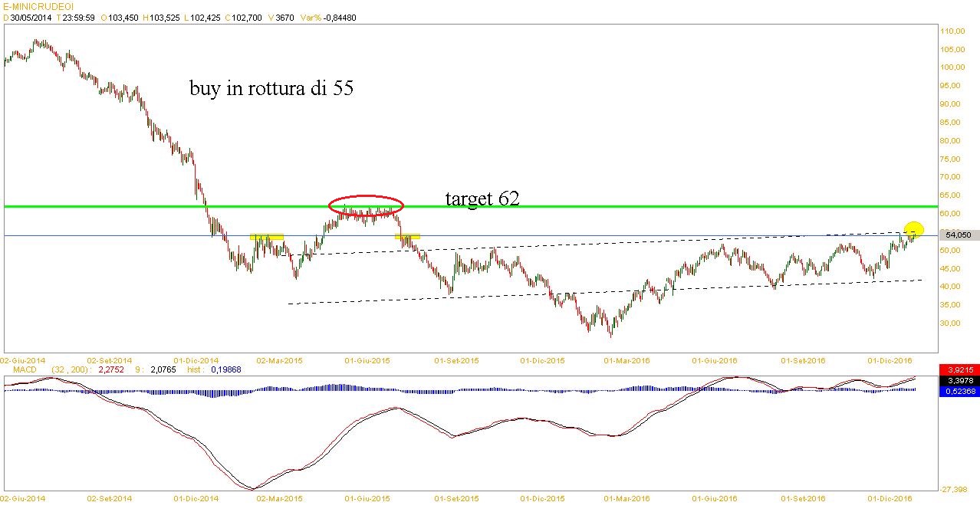Click the red 3,9215 MACD value box
The height and width of the screenshot is (512, 980).
[x=959, y=370]
